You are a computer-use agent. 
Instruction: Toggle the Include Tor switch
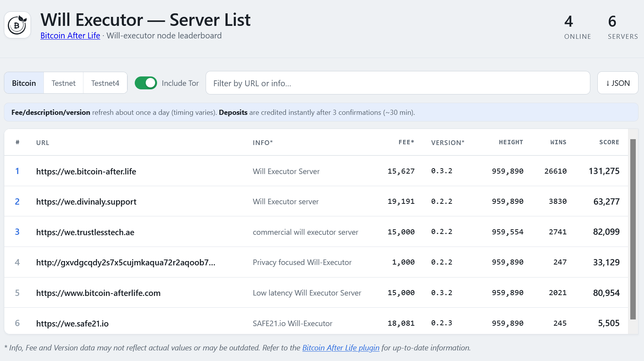click(146, 83)
